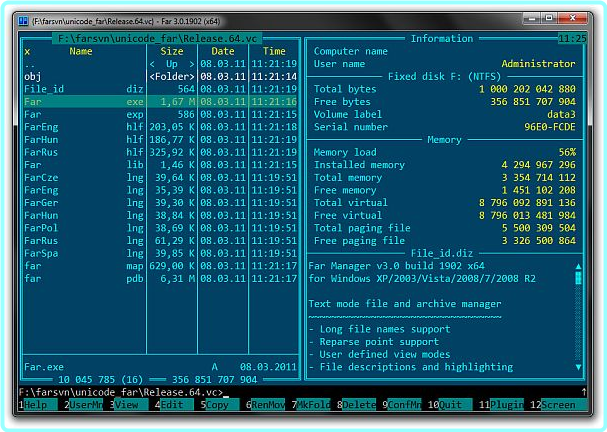Viewport: 607px width, 432px height.
Task: Open the 2UserMn user menu
Action: click(85, 405)
